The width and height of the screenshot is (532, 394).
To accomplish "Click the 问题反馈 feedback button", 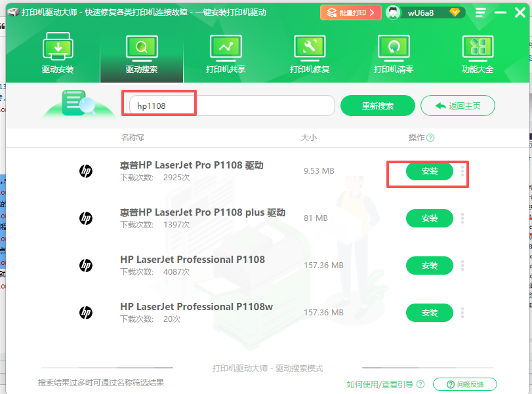I will click(465, 384).
